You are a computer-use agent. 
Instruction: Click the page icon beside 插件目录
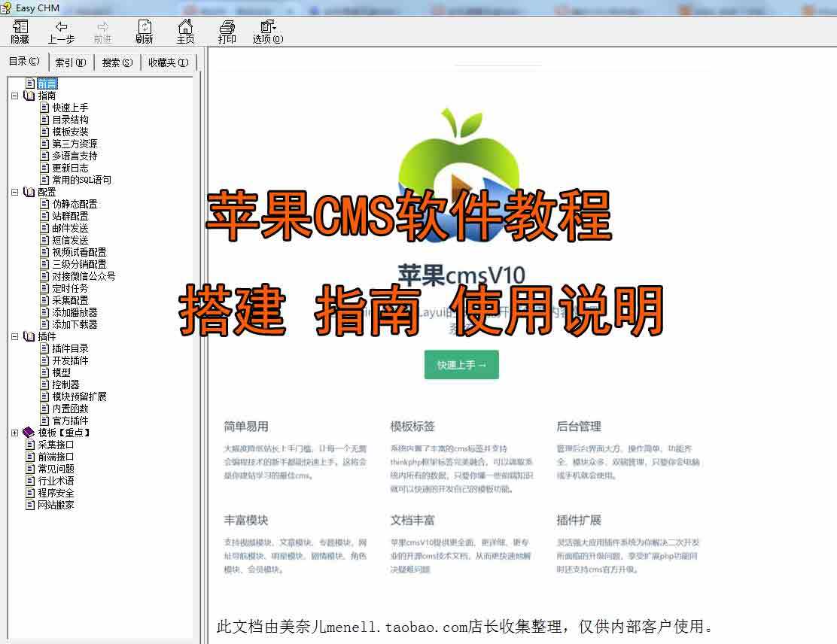tap(45, 348)
